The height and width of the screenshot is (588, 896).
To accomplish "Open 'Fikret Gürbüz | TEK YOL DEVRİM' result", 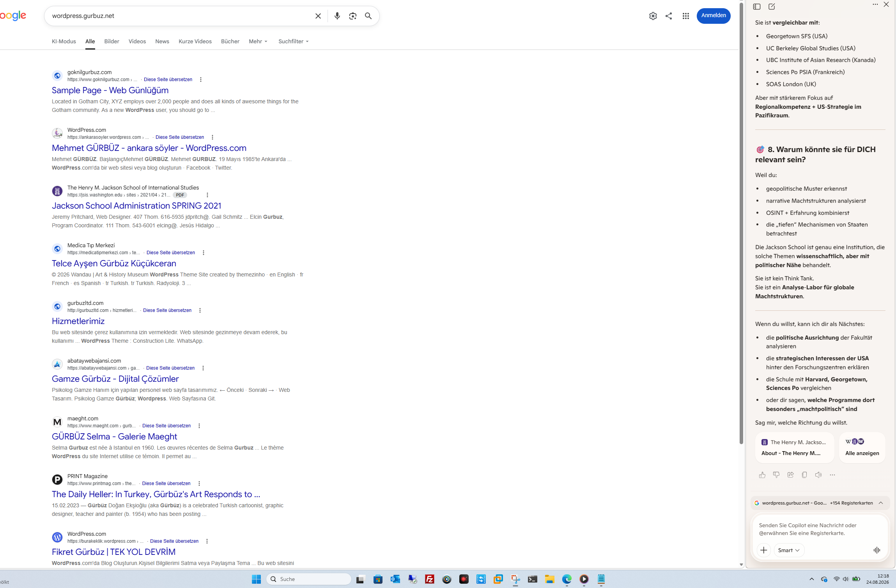I will (x=114, y=552).
